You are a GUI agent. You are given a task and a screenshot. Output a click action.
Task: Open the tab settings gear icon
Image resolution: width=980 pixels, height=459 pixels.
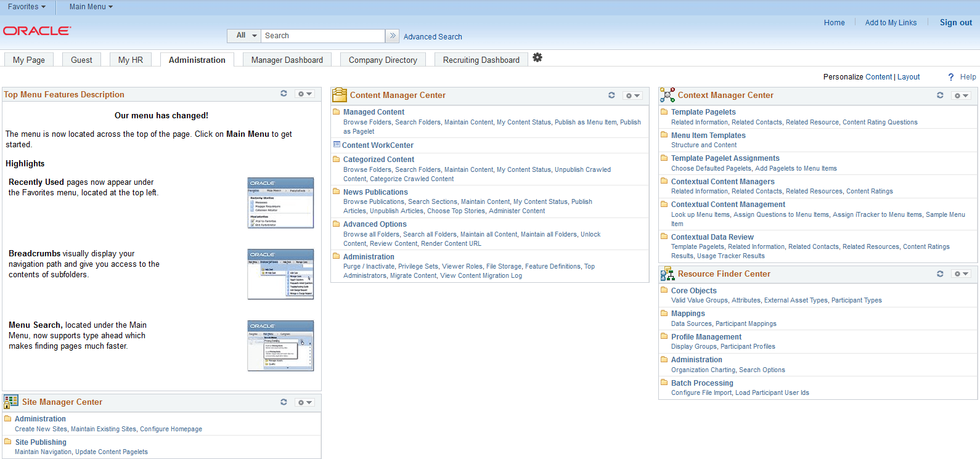pyautogui.click(x=537, y=57)
